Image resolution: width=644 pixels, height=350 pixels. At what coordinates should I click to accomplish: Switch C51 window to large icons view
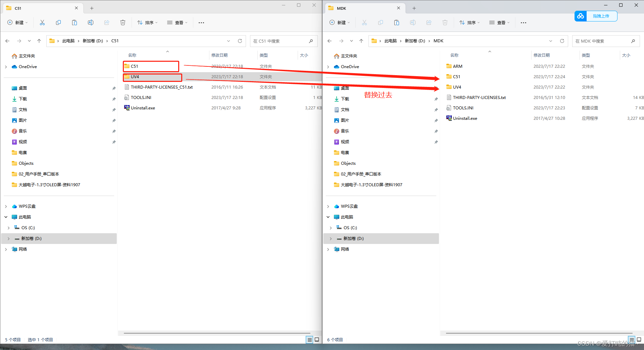pos(317,340)
